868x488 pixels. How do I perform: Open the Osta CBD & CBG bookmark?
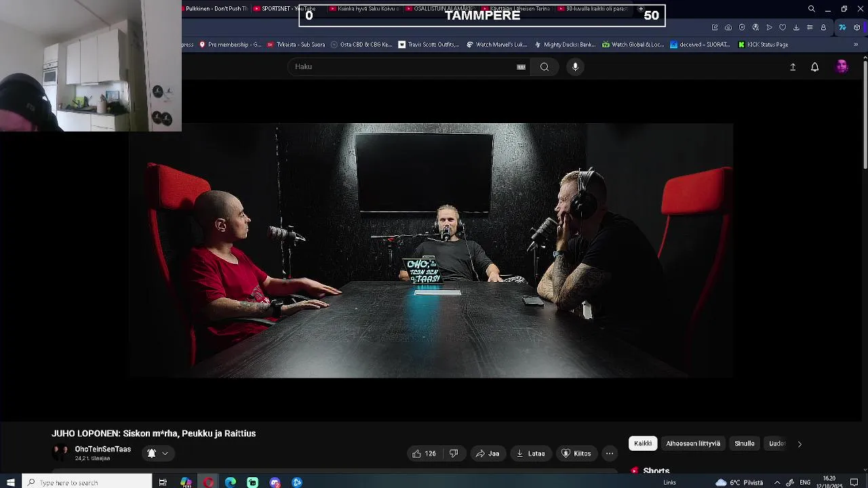tap(361, 45)
